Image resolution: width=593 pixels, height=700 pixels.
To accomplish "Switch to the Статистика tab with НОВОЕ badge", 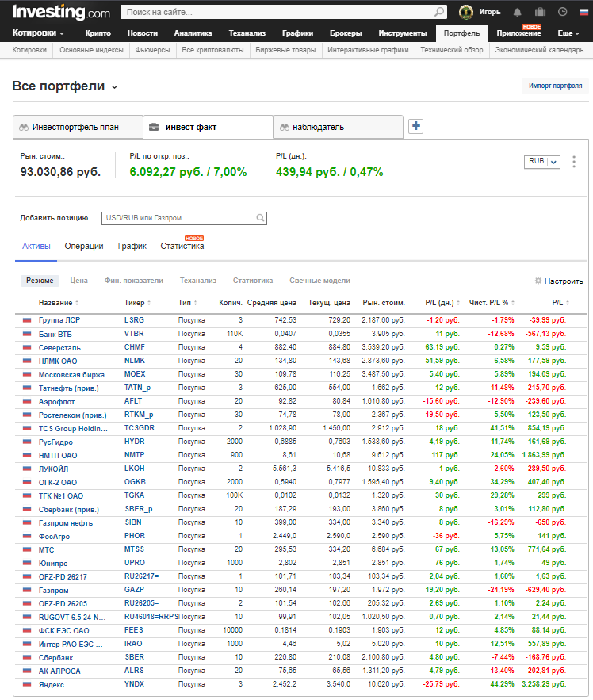I will coord(182,246).
